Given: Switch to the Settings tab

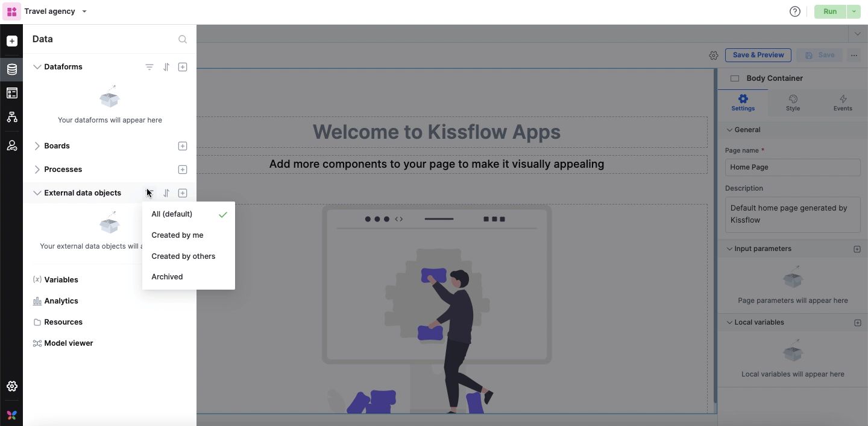Looking at the screenshot, I should coord(743,103).
